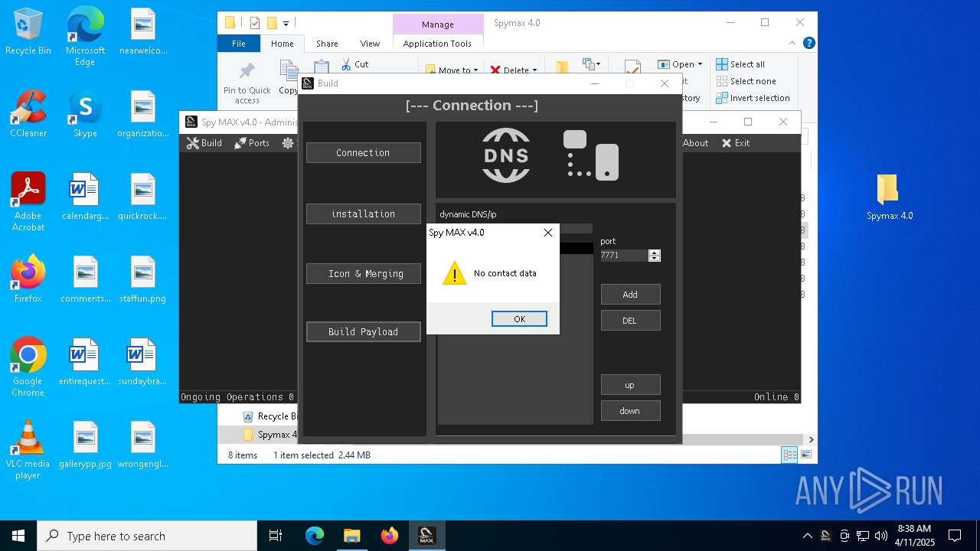Click the settings gear in Spy MAX toolbar
The height and width of the screenshot is (551, 980).
point(288,143)
